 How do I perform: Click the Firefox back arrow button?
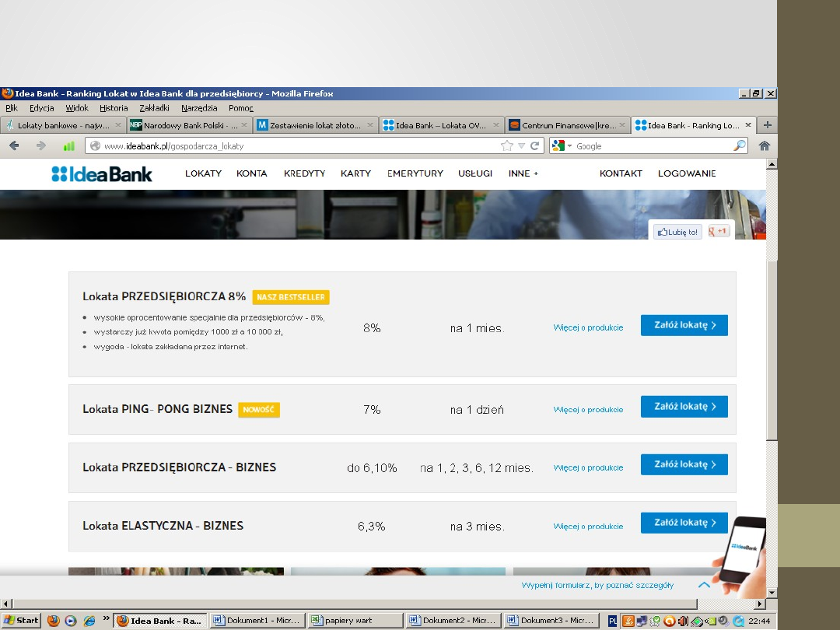(15, 145)
